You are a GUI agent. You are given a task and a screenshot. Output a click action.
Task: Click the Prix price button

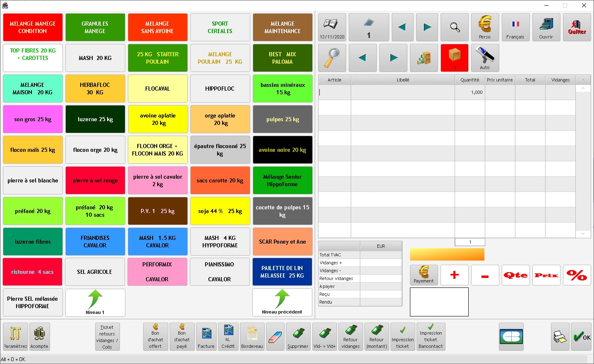(x=546, y=275)
